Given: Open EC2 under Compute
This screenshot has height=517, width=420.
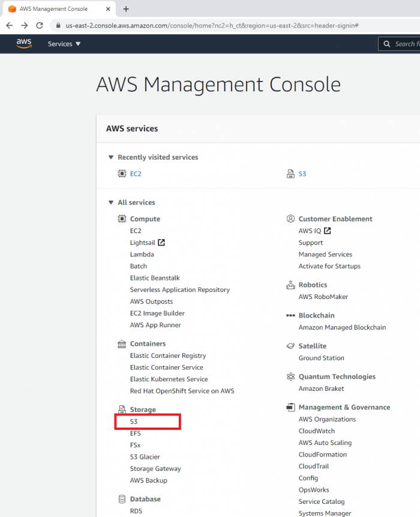Looking at the screenshot, I should (x=136, y=231).
